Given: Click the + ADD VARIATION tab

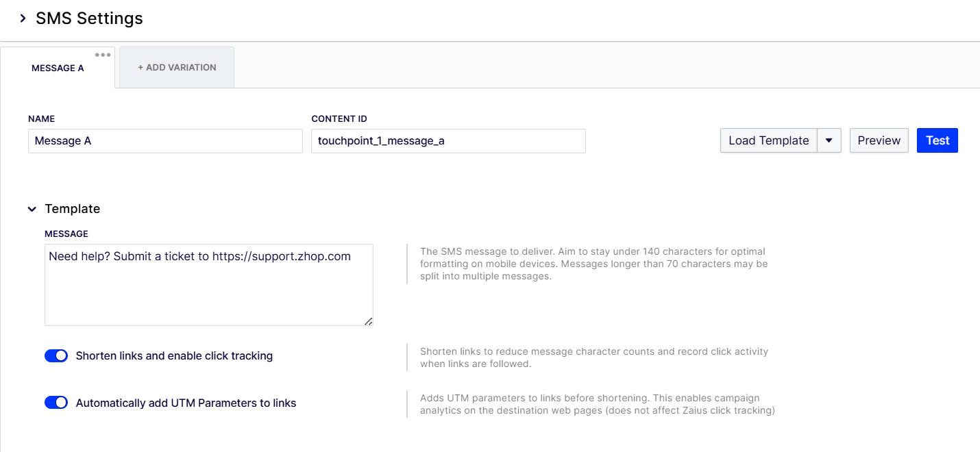Looking at the screenshot, I should 177,67.
